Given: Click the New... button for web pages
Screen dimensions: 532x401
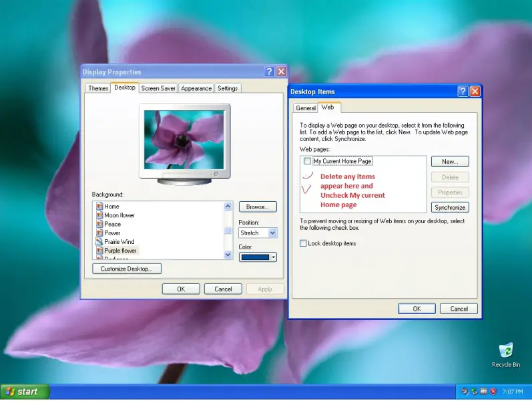Looking at the screenshot, I should coord(450,162).
